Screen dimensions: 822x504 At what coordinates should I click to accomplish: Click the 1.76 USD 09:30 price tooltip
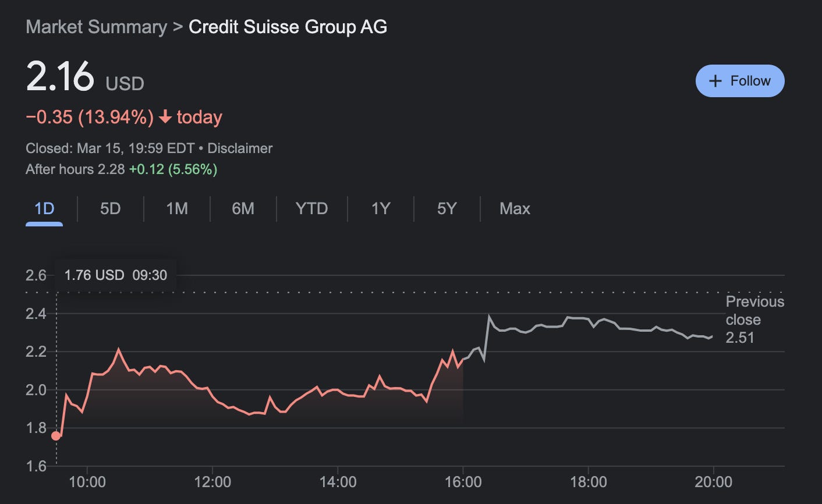pos(115,275)
